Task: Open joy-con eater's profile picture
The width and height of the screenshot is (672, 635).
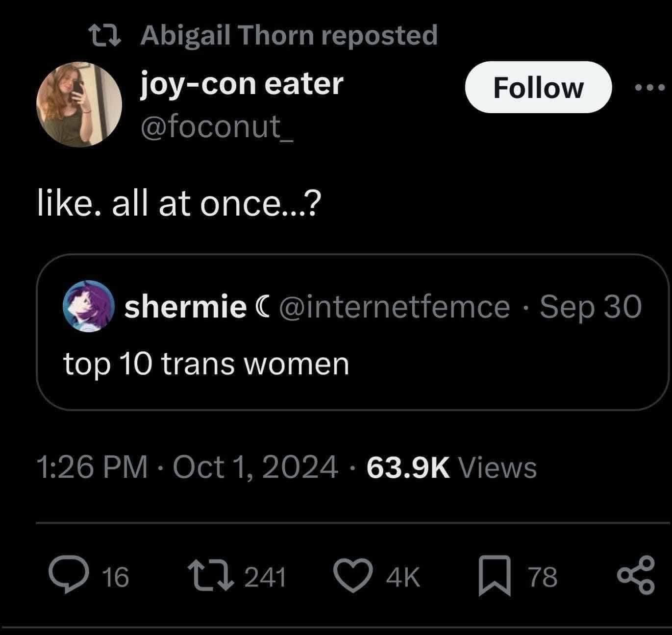Action: [x=78, y=104]
